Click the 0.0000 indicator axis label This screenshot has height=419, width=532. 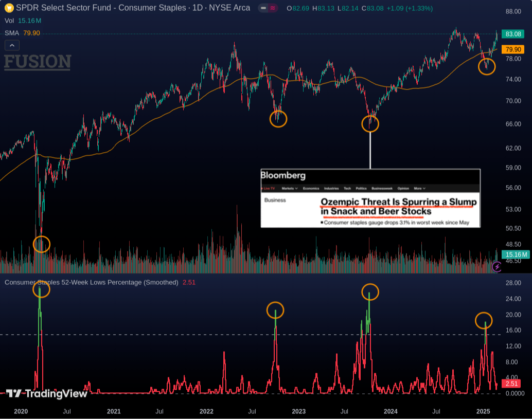pos(515,394)
